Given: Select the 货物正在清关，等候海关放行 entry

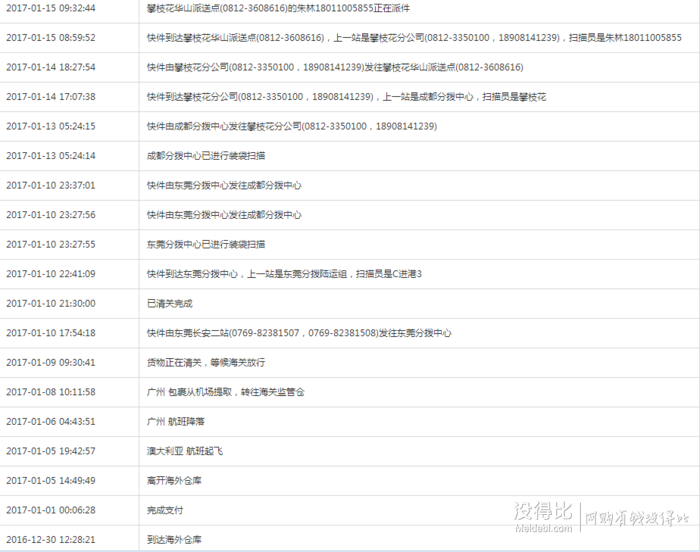Looking at the screenshot, I should point(206,362).
